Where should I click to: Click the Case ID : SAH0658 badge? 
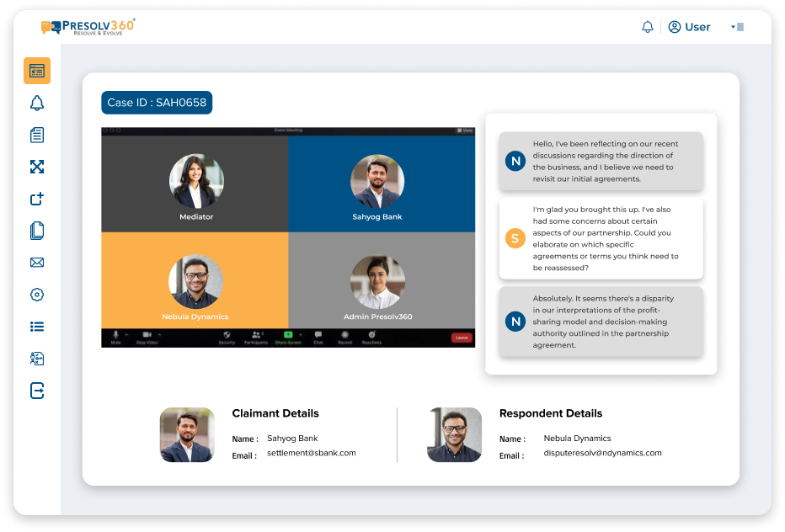pos(157,103)
